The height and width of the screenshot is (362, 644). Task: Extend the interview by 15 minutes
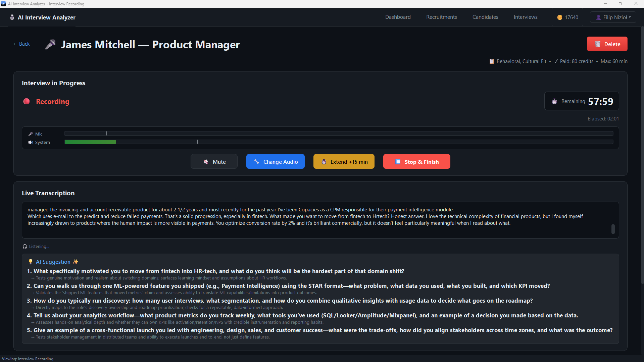[x=344, y=162]
